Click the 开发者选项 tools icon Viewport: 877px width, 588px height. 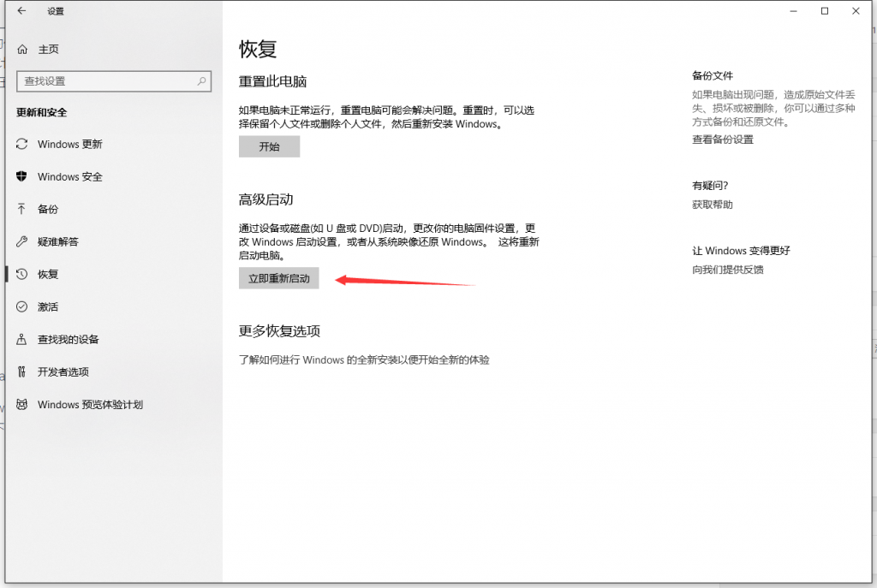(22, 372)
